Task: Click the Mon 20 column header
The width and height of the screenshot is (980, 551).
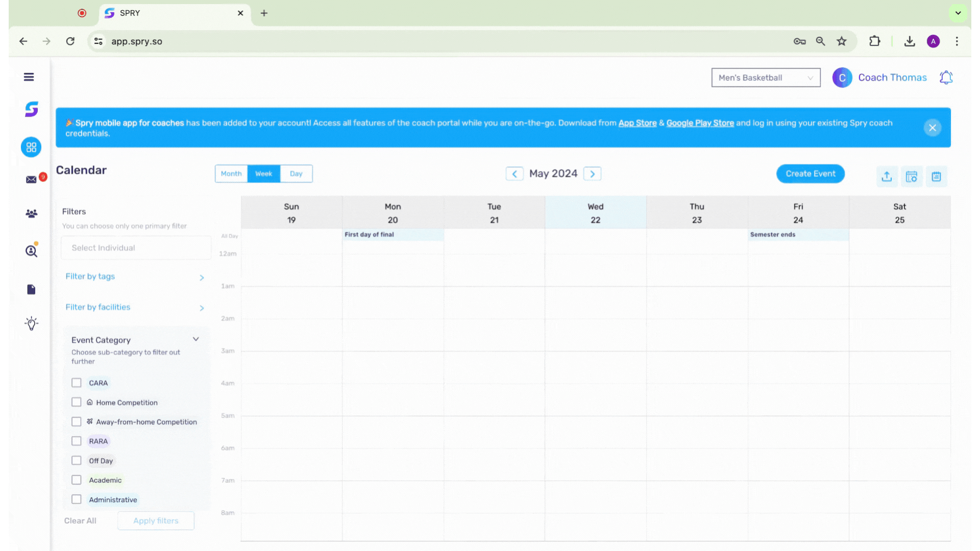Action: click(393, 213)
